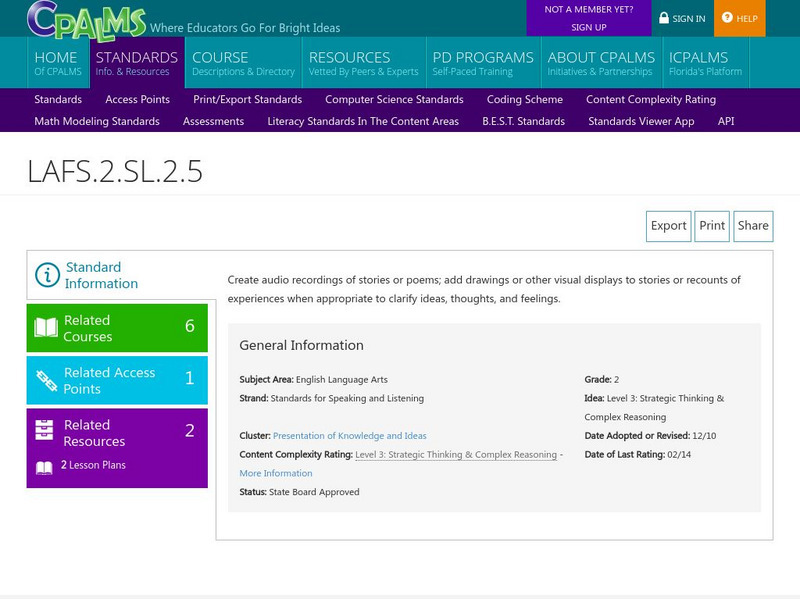
Task: Click the lock icon beside Sign In
Action: (x=664, y=18)
